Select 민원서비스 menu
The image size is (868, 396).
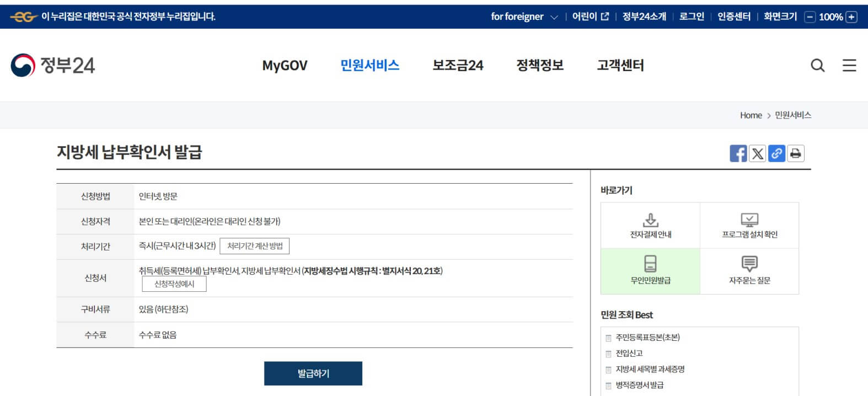pyautogui.click(x=369, y=66)
